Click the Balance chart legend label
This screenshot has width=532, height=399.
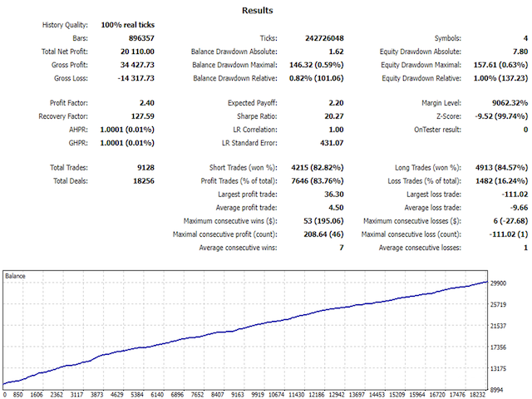(15, 276)
